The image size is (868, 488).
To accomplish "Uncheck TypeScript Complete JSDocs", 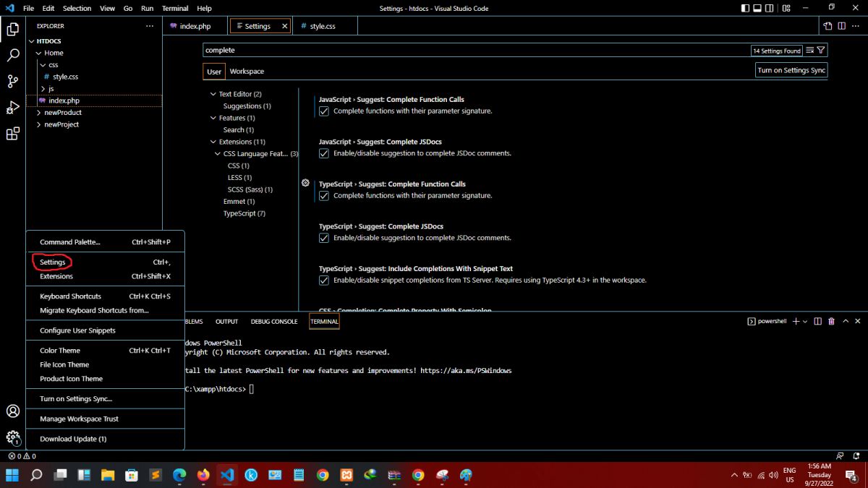I will pyautogui.click(x=324, y=238).
